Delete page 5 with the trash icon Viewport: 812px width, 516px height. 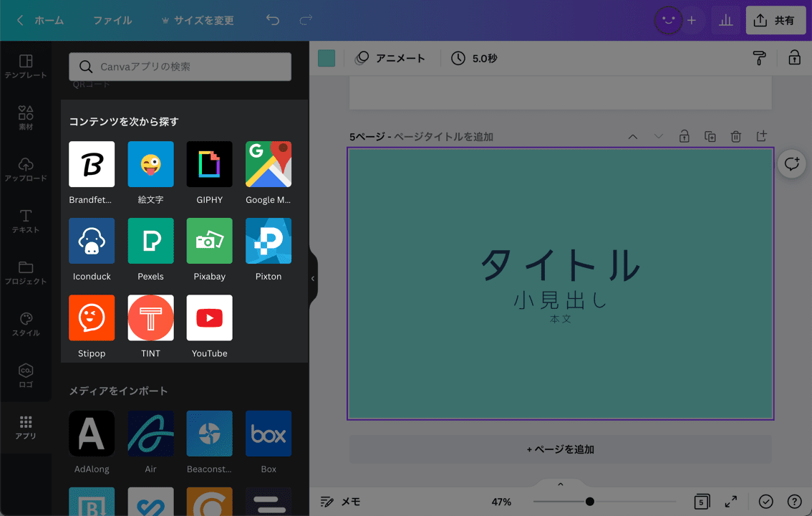(x=735, y=135)
